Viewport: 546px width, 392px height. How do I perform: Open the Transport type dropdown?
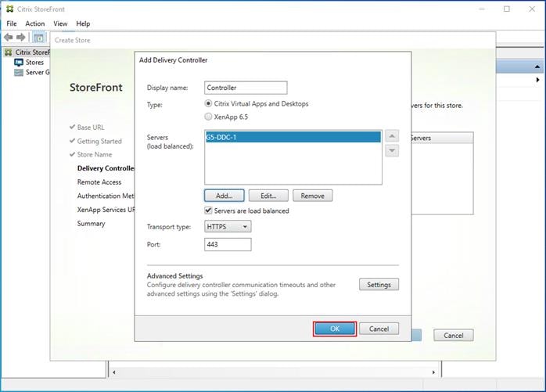click(228, 227)
